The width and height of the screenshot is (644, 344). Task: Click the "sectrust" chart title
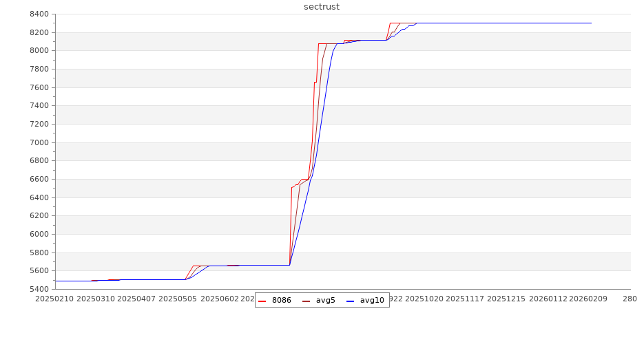(322, 7)
